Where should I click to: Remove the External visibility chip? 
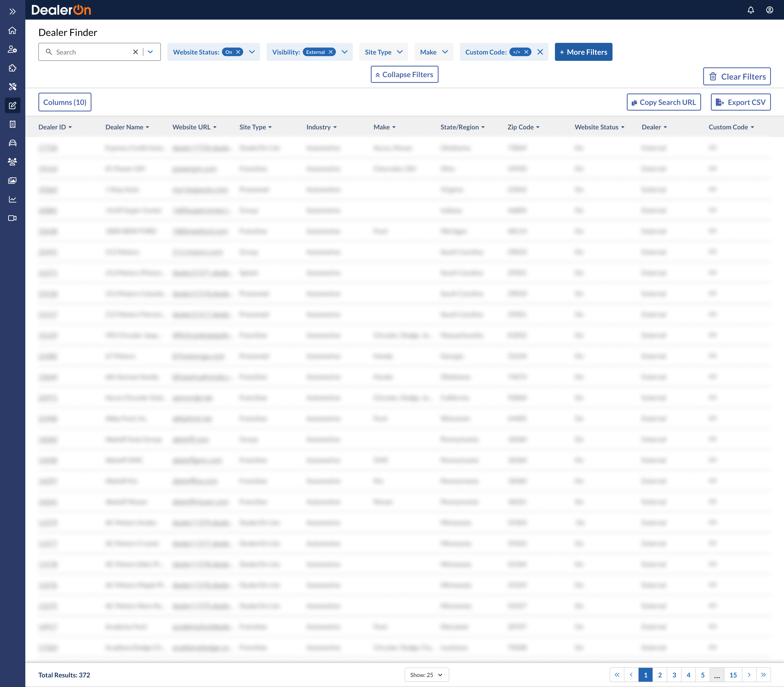pyautogui.click(x=331, y=52)
